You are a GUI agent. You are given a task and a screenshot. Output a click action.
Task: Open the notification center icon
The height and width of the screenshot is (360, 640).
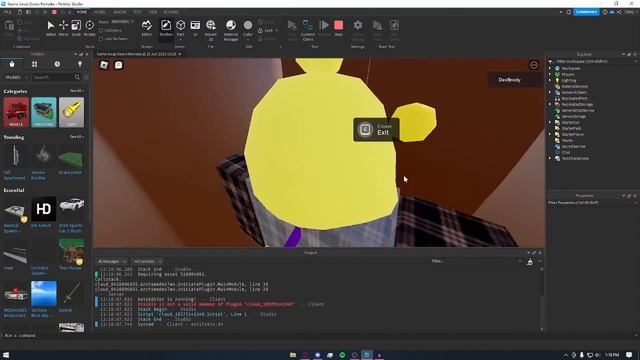click(629, 355)
